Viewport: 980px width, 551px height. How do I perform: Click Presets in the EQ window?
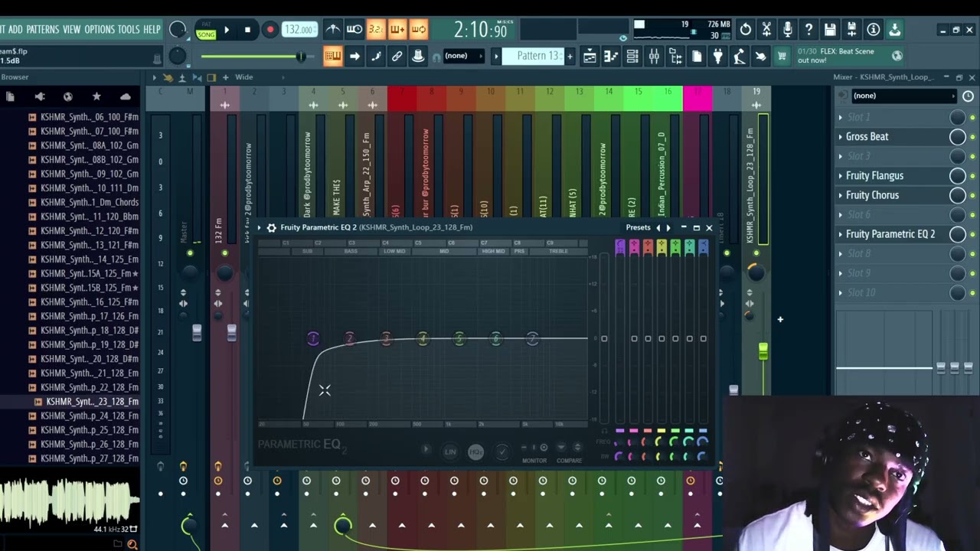pos(638,227)
